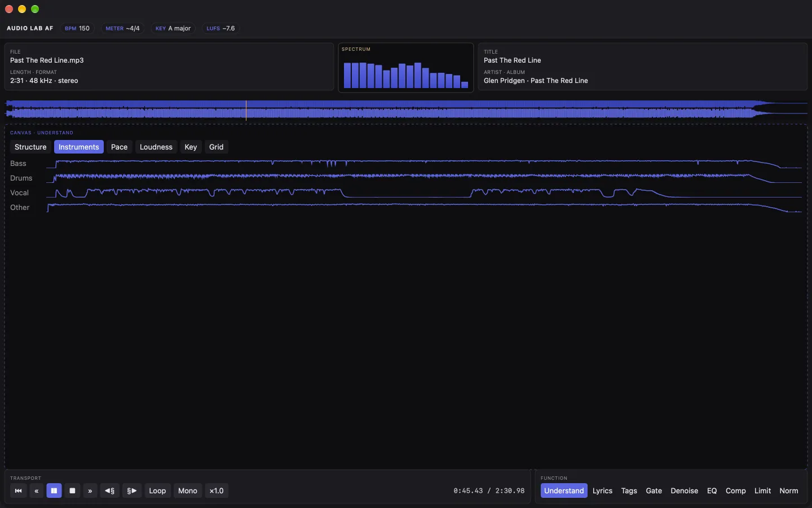The width and height of the screenshot is (812, 508).
Task: Select the Other stem row label
Action: (20, 208)
